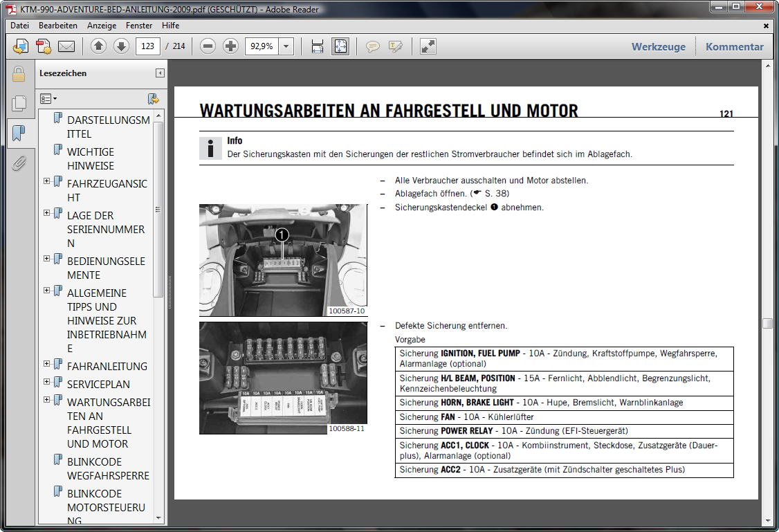Zoom out with the minus button
Image resolution: width=779 pixels, height=532 pixels.
[208, 46]
